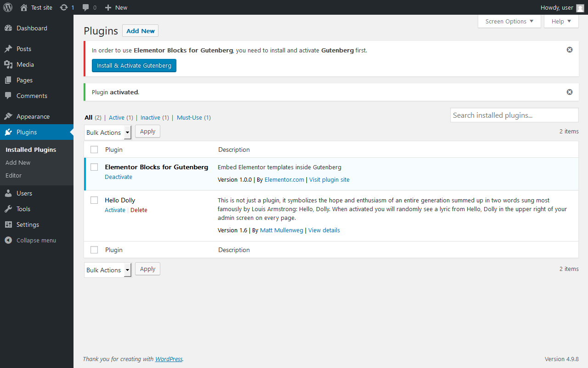Toggle select-all checkbox in table footer

click(94, 250)
